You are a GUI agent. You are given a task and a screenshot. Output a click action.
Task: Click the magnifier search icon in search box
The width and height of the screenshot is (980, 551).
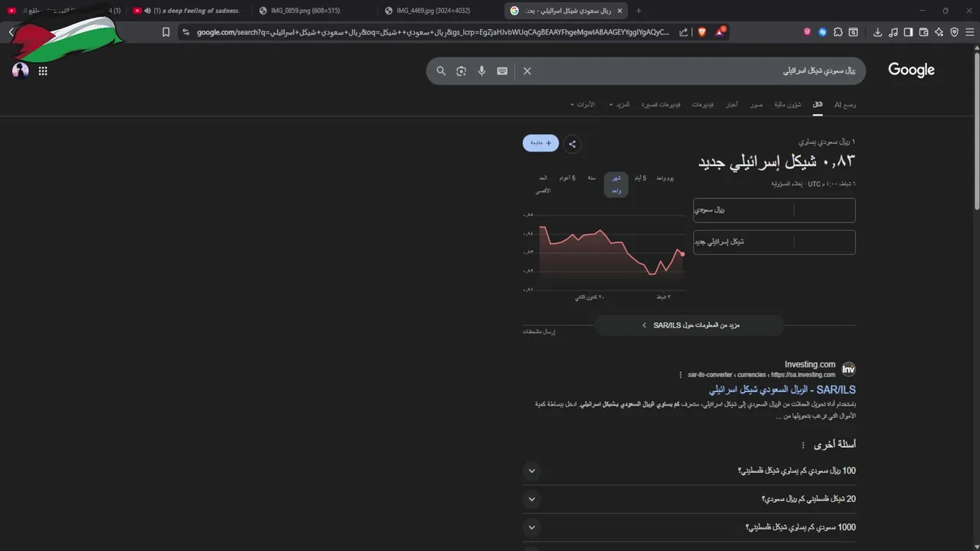pos(441,70)
